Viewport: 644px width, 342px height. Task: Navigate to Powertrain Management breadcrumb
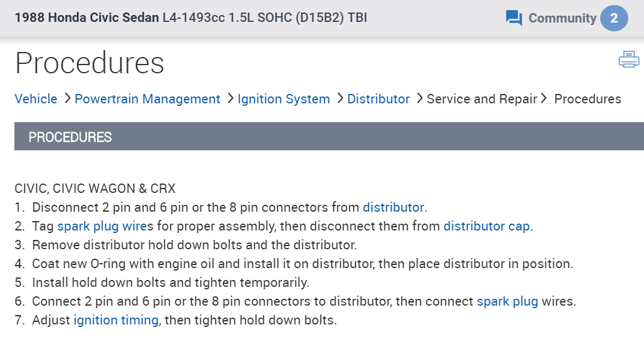point(147,99)
